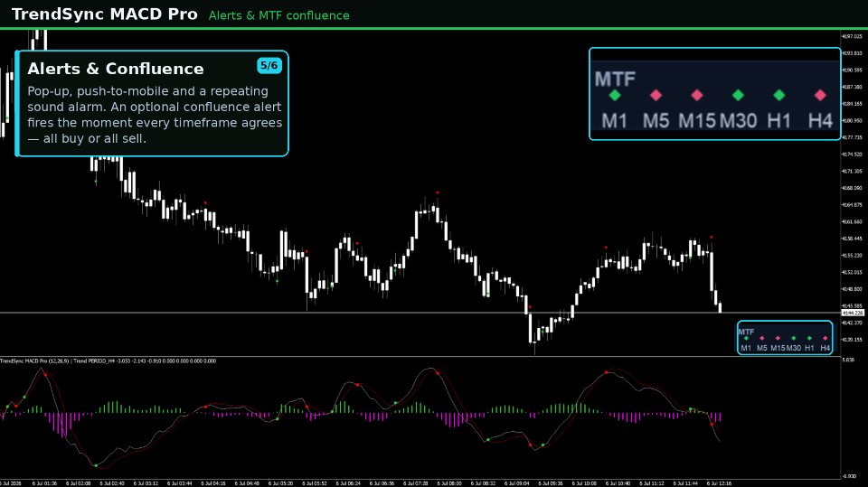Click the MTF heading in the enlarged callout

click(x=615, y=80)
